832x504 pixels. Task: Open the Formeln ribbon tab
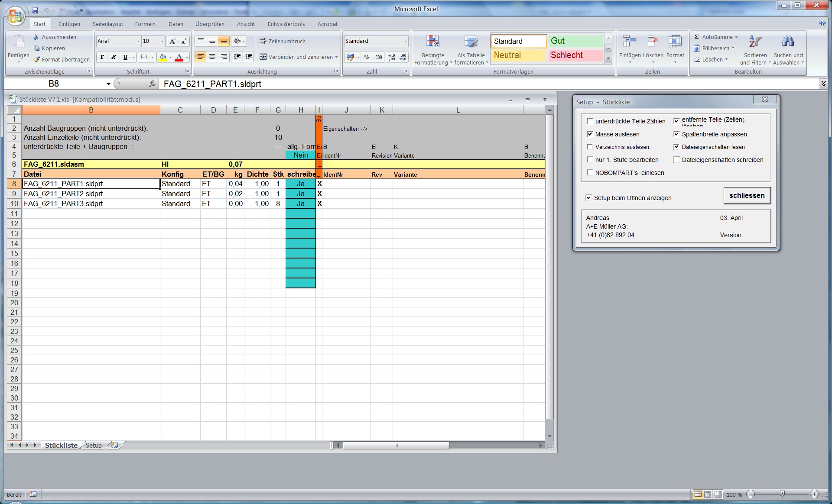click(x=145, y=24)
